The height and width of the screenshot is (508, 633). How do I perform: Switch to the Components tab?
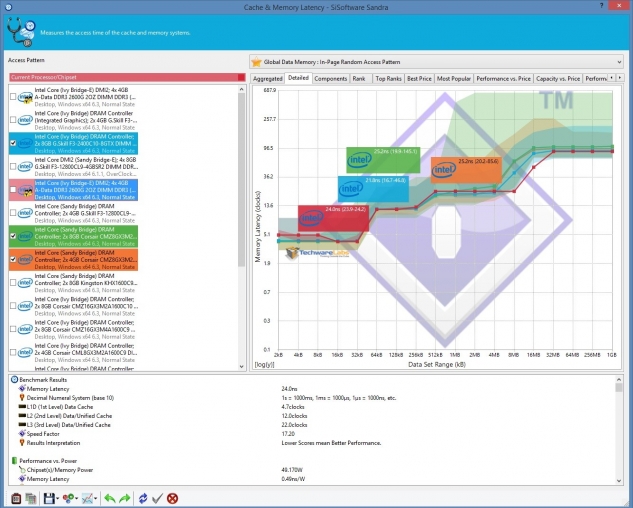330,79
